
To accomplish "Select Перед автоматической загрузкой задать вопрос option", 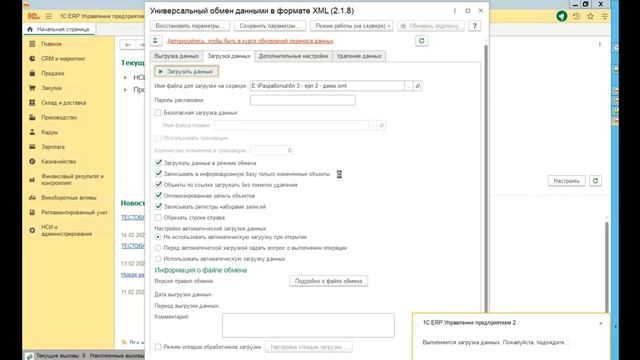I will point(158,248).
